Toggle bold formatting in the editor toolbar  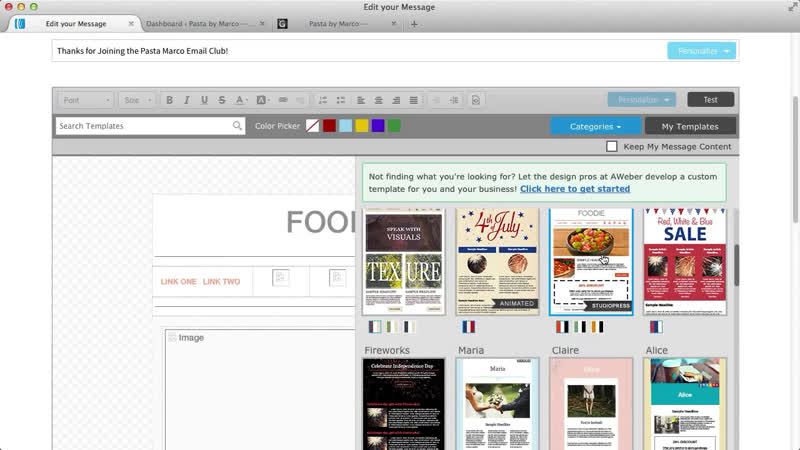169,100
